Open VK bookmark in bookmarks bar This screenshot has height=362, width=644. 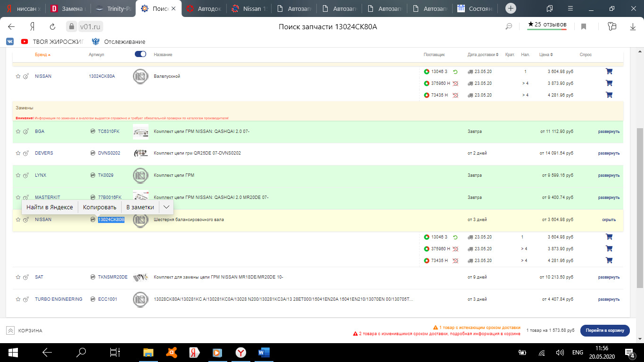pyautogui.click(x=10, y=41)
